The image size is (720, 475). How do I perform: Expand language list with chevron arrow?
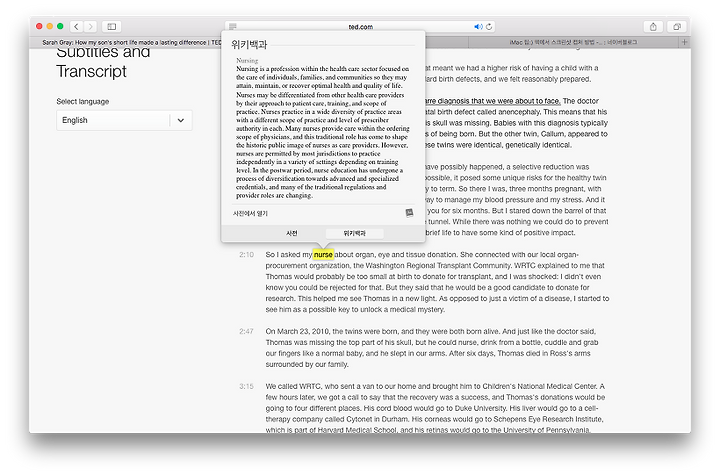click(181, 120)
